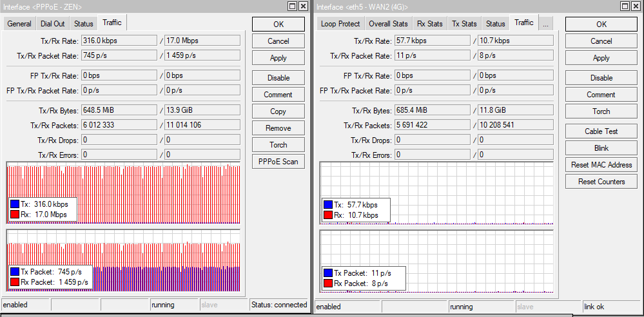Screen dimensions: 644x317
Task: Click red Rx Packet swatch beside 1 459 p/s
Action: point(15,282)
